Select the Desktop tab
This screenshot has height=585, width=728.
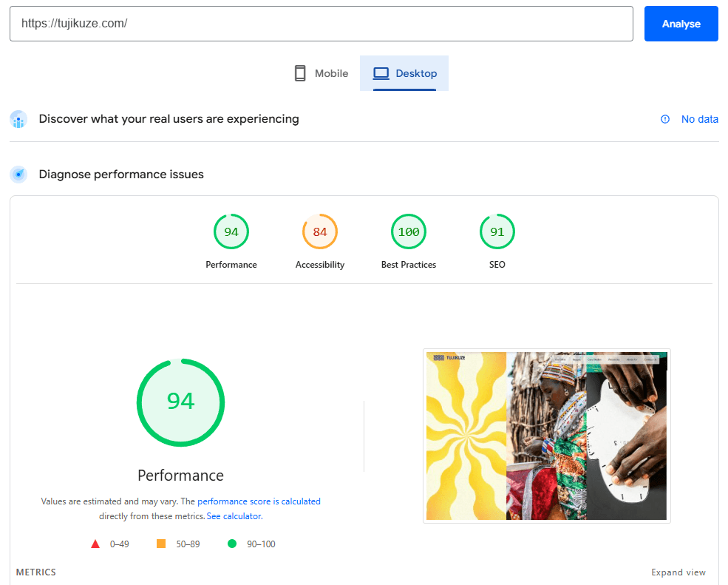pos(404,72)
